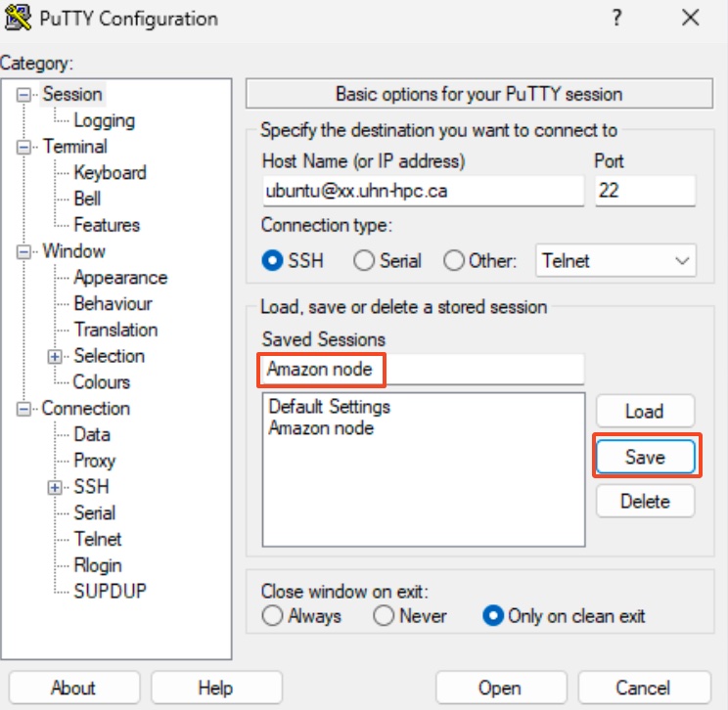Select Default Settings in the sessions list
Screen dimensions: 728x710
tap(330, 407)
